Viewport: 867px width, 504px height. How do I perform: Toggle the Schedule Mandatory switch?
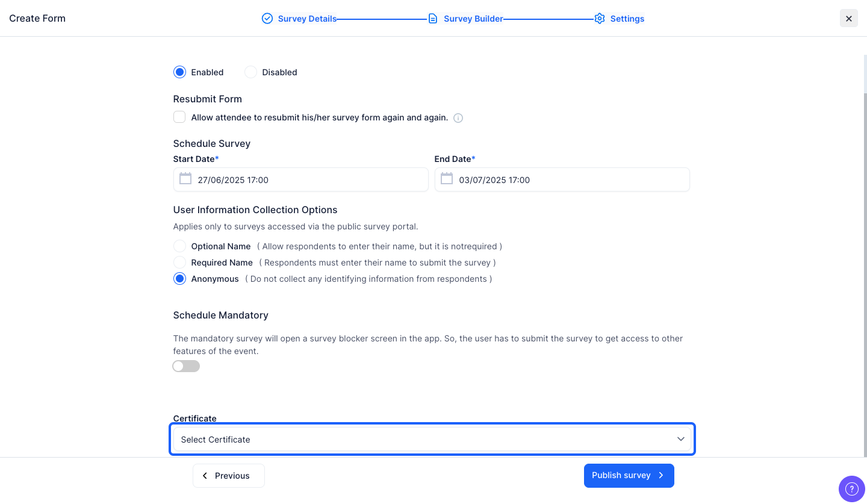(x=186, y=366)
